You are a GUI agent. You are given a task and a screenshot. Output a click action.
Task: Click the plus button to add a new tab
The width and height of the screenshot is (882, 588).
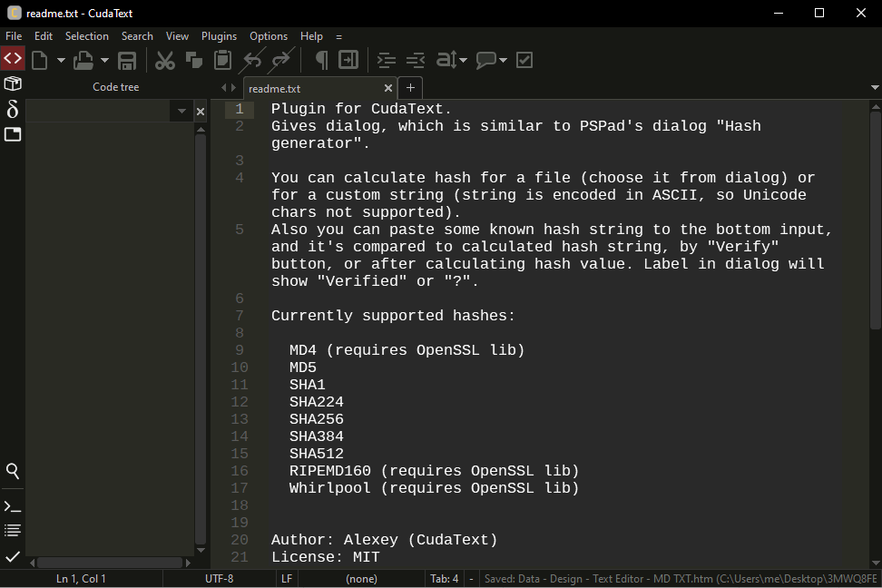410,88
